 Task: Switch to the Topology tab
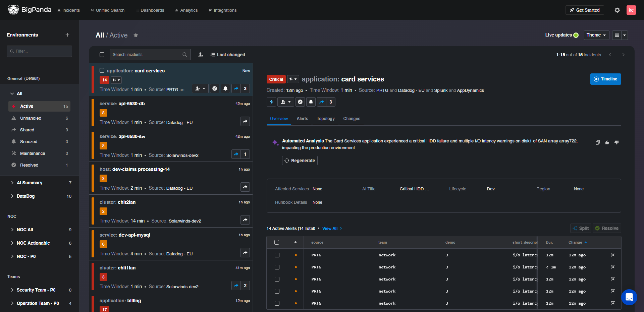[x=326, y=119]
